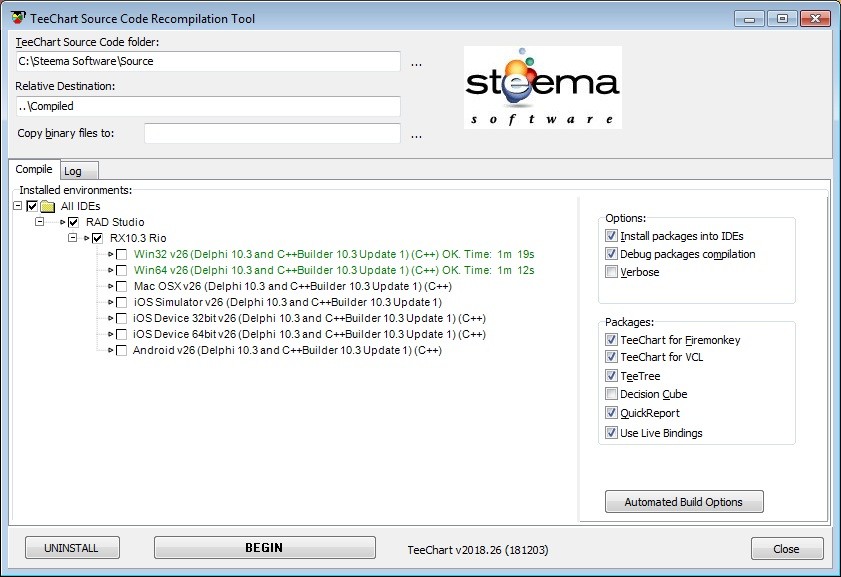Check the Win64 v26 environment checkbox
841x577 pixels.
point(122,271)
